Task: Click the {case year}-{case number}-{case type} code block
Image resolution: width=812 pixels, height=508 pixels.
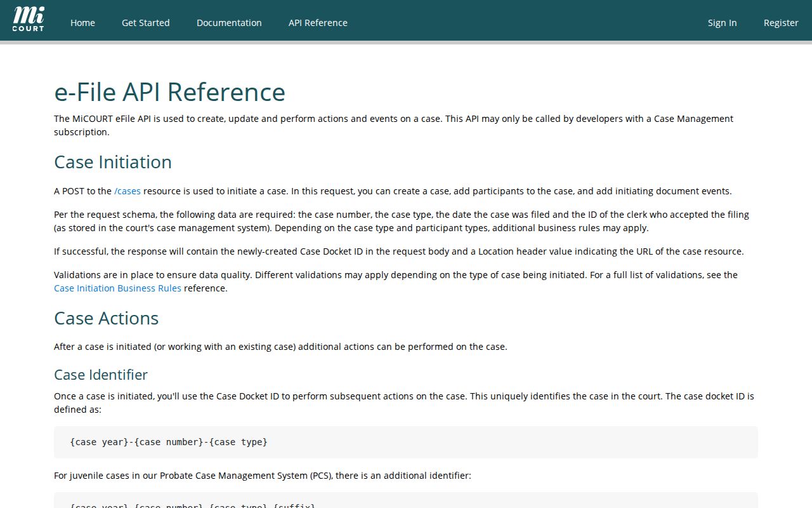Action: click(x=406, y=442)
